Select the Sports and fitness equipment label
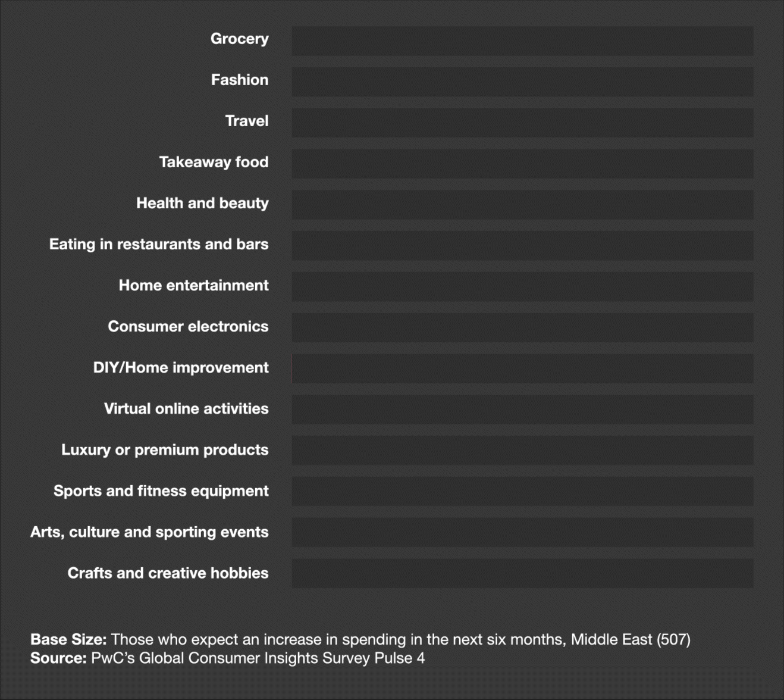Viewport: 784px width, 700px height. coord(161,491)
